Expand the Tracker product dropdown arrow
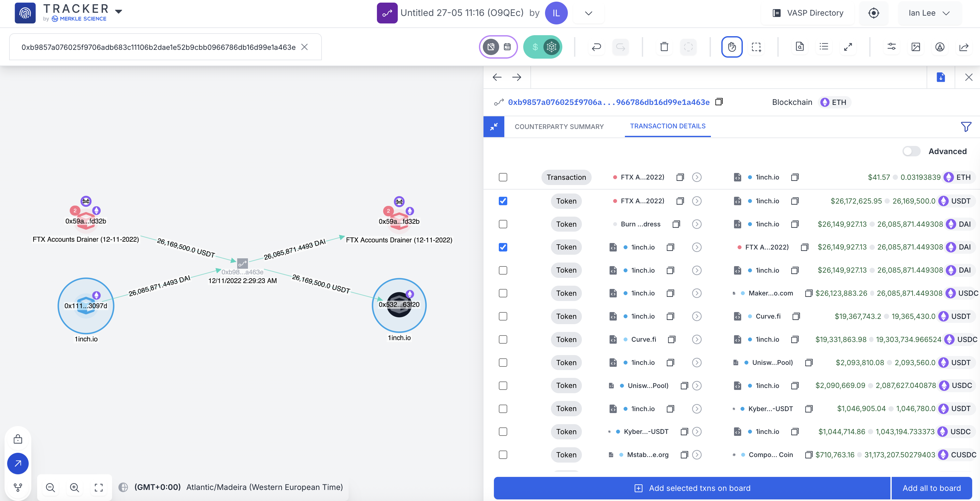Screen dimensions: 980x501 [x=119, y=11]
